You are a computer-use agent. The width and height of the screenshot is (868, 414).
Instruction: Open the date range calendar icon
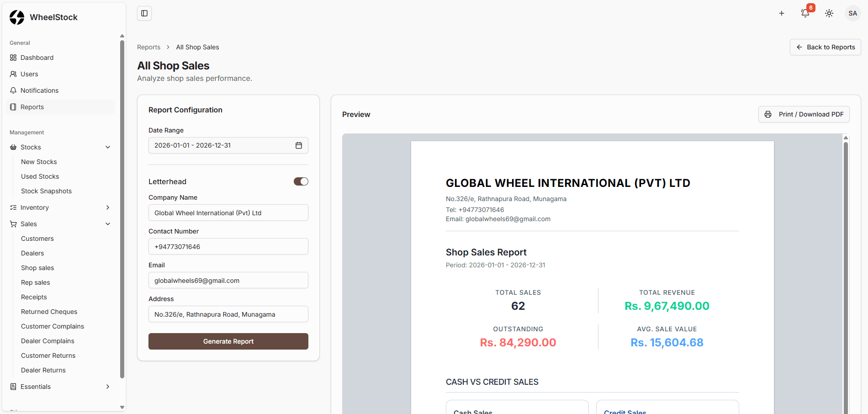click(299, 145)
